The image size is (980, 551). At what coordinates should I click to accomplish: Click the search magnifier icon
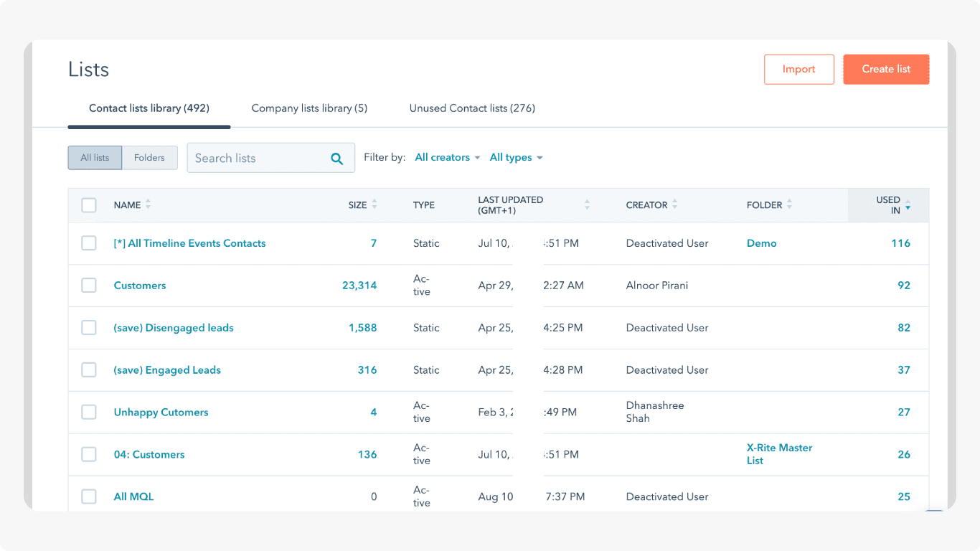[x=336, y=159]
